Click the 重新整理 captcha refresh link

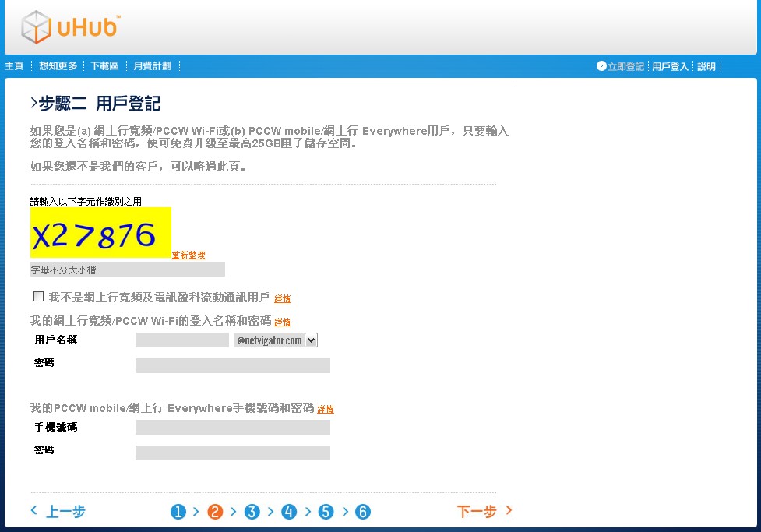pos(188,255)
